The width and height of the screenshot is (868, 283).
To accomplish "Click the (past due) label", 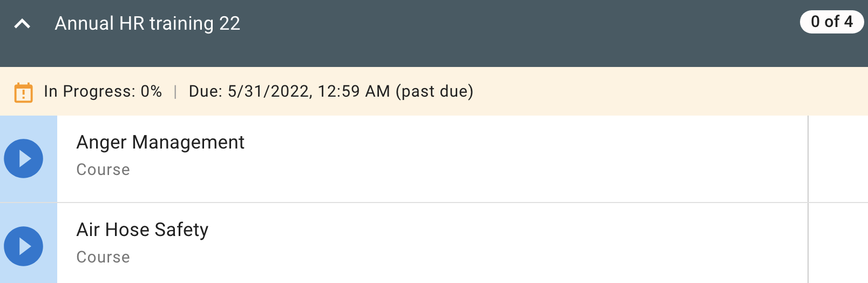I will click(x=435, y=91).
